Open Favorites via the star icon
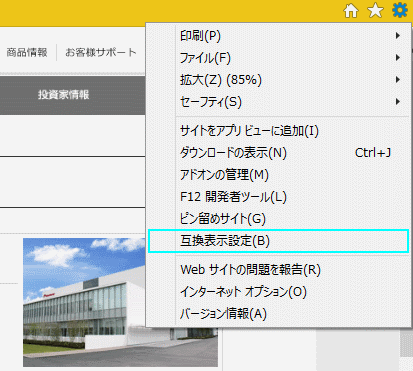 [x=375, y=11]
